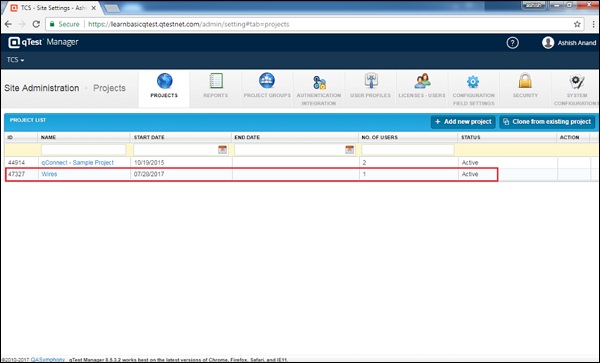Open qConnect - Sample Project link
The width and height of the screenshot is (600, 363).
tap(78, 163)
